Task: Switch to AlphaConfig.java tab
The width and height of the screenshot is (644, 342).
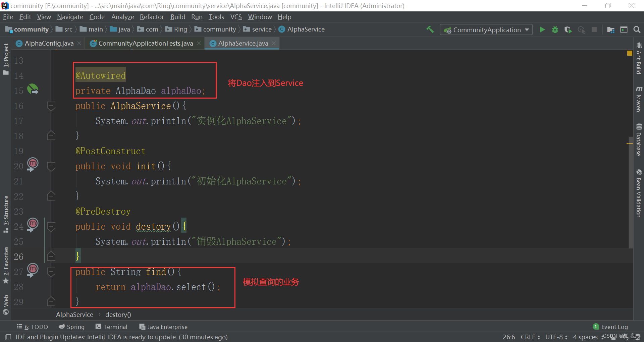Action: (x=49, y=43)
